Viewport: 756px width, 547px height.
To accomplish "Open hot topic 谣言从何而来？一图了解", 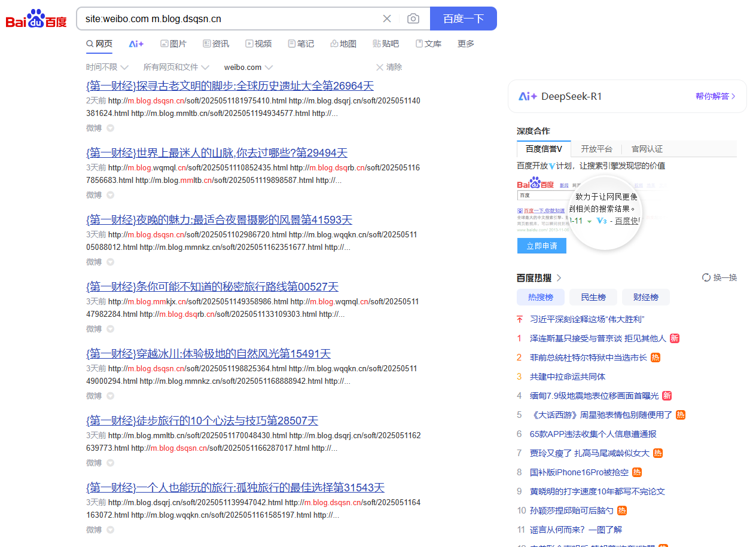I will (576, 530).
